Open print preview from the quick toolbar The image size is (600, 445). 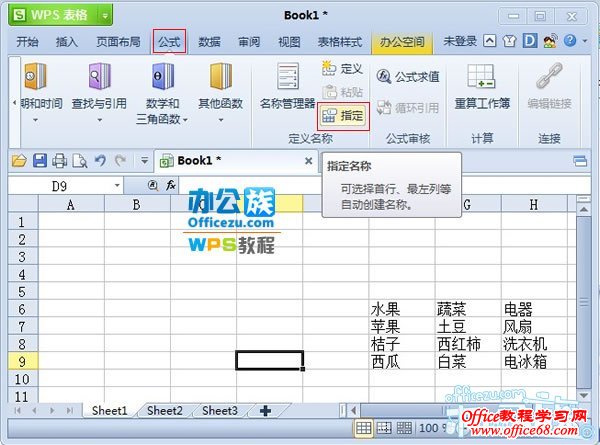(80, 161)
